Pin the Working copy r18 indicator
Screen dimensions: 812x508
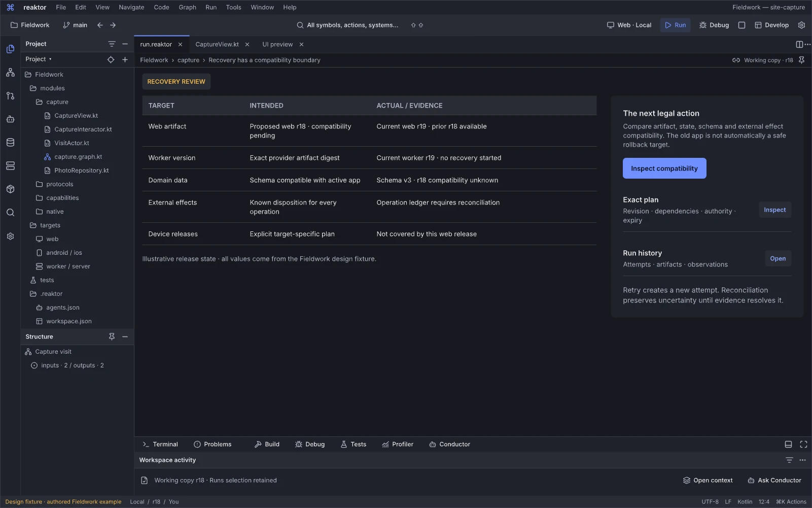click(801, 60)
